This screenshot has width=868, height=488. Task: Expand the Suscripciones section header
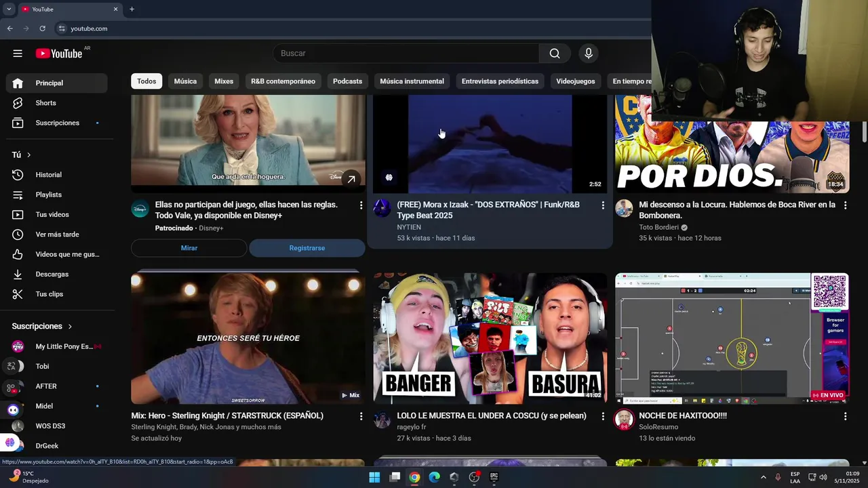(42, 326)
